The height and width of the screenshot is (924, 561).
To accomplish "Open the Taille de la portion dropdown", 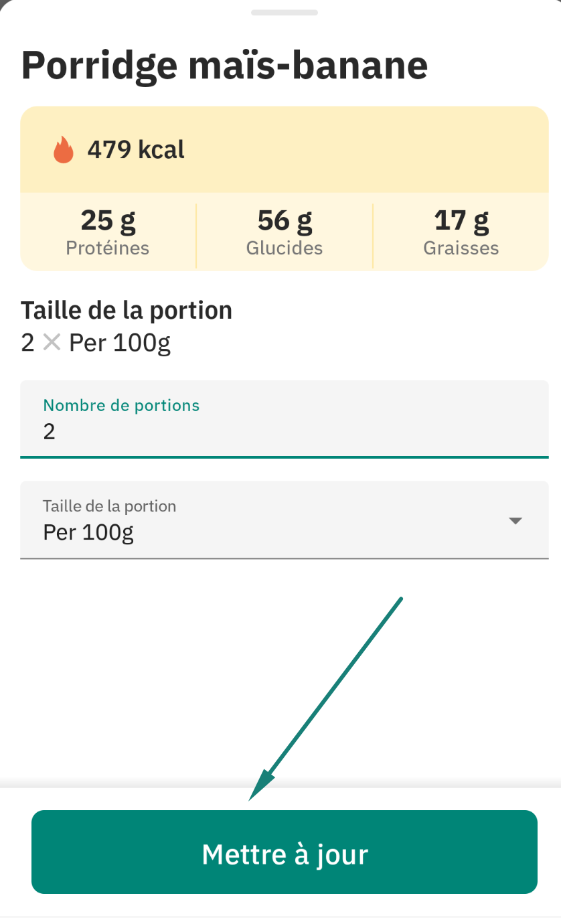I will (x=285, y=520).
